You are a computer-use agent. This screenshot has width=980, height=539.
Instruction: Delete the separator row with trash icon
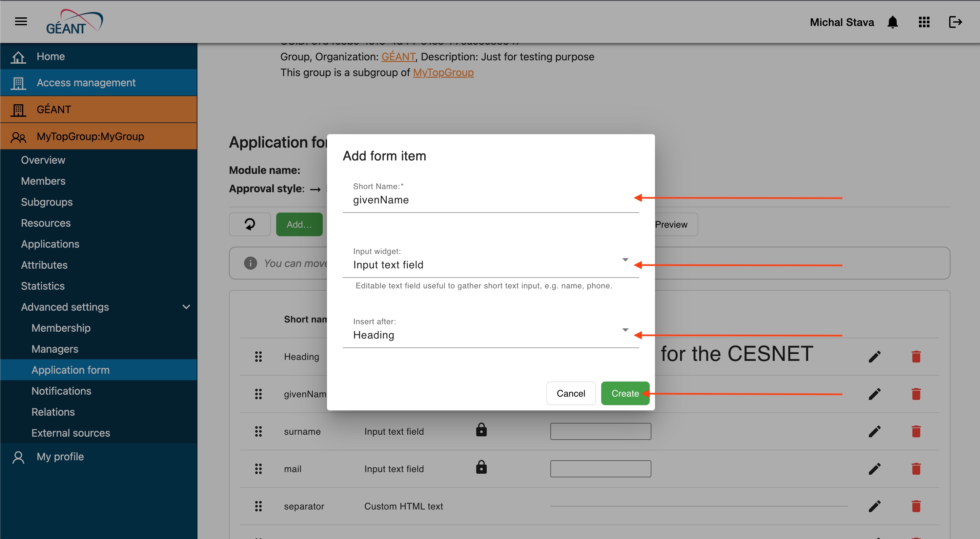pyautogui.click(x=916, y=506)
